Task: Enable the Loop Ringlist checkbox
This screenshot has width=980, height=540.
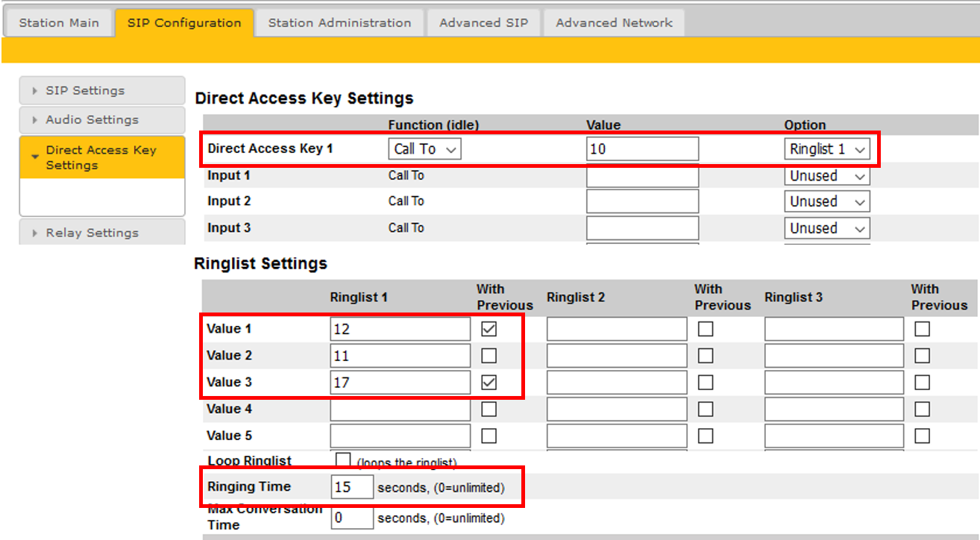Action: point(343,460)
